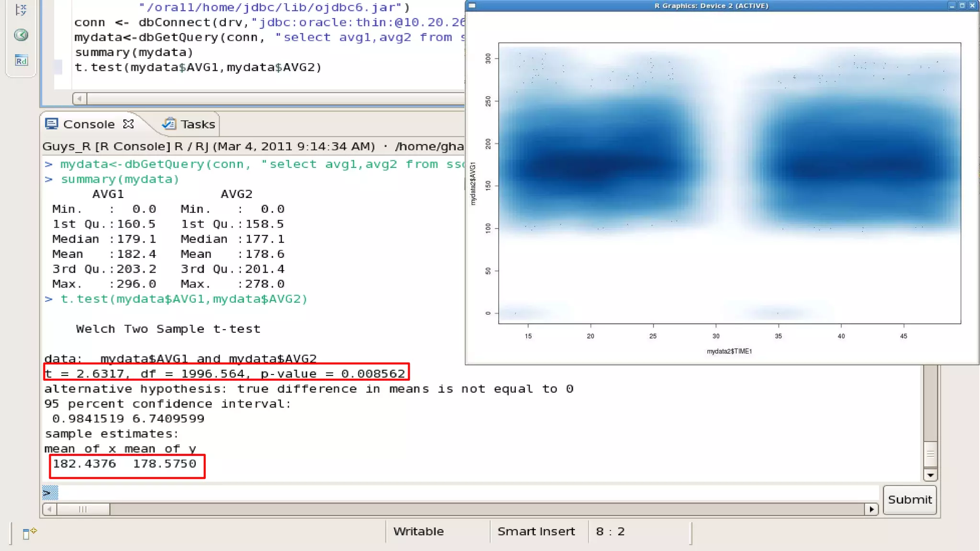Click editor horizontal scroll left arrow
Screen dimensions: 980x551
pos(80,99)
